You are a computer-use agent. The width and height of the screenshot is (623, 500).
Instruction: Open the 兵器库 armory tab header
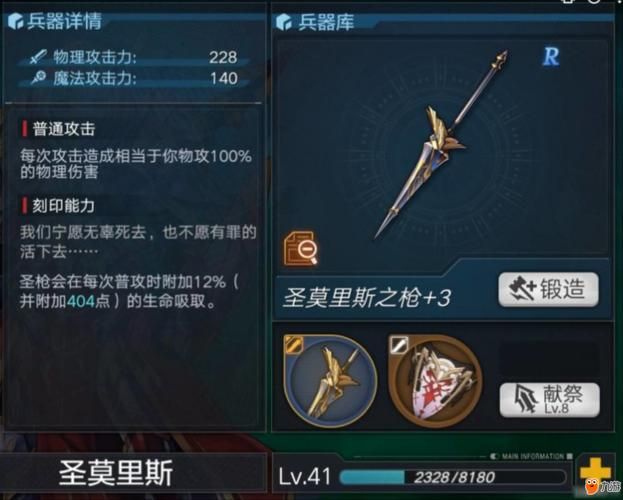[x=326, y=22]
